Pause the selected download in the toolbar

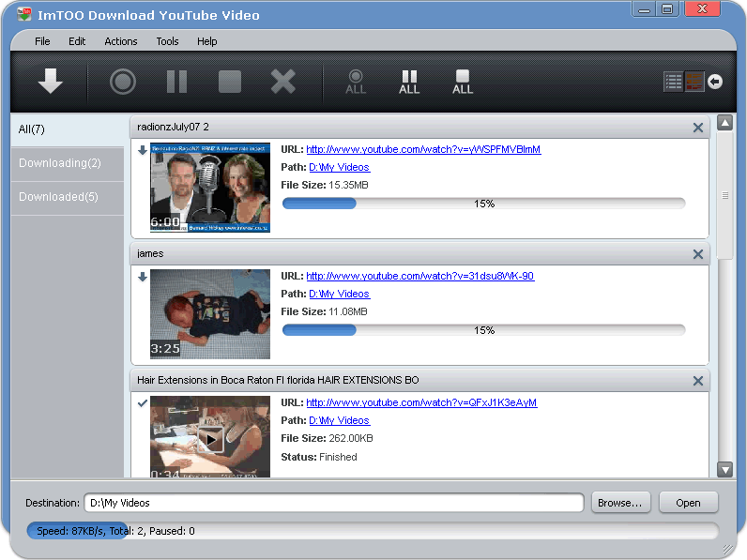pyautogui.click(x=176, y=82)
